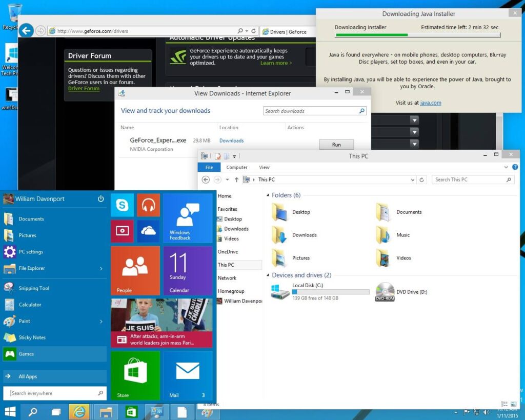Open the help icon in This PC window
The height and width of the screenshot is (420, 525).
(x=515, y=167)
